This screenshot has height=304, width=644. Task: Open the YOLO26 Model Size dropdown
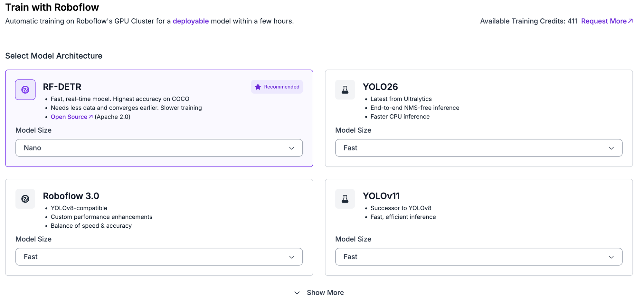(479, 148)
